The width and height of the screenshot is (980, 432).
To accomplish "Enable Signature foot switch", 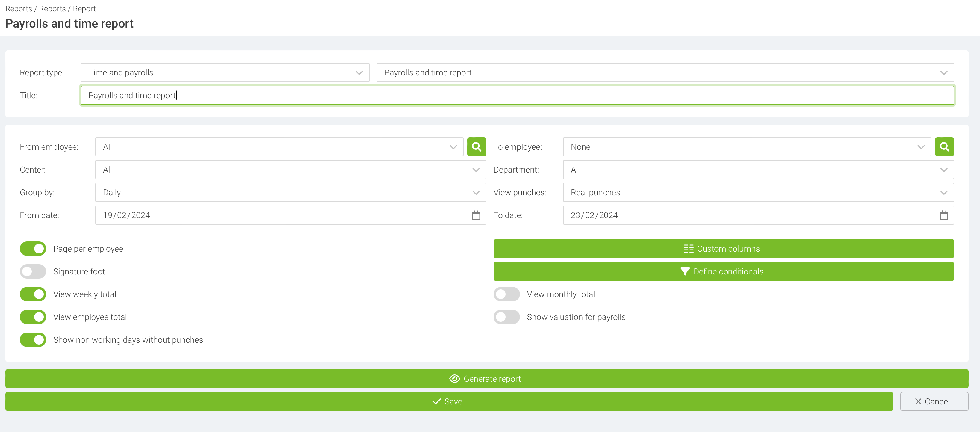I will click(x=33, y=272).
